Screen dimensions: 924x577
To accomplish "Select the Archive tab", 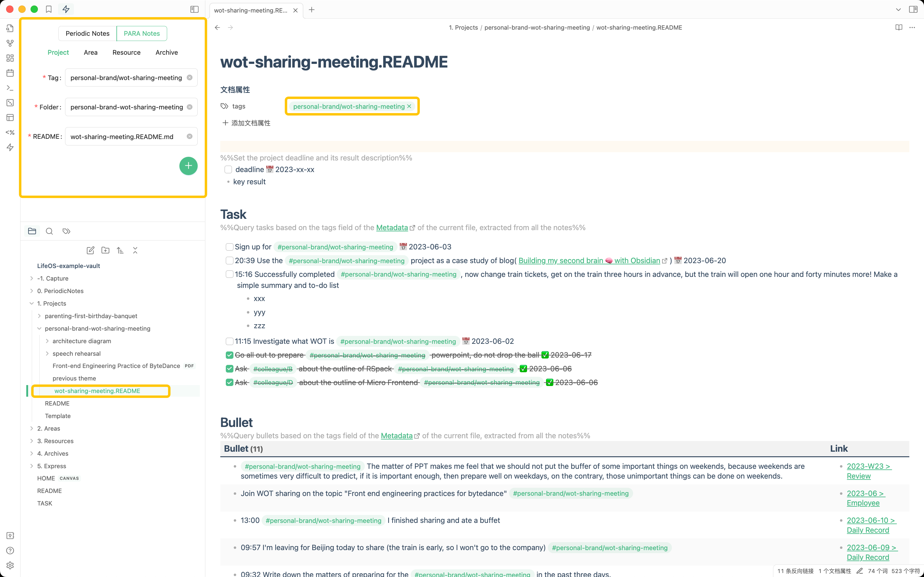I will click(166, 52).
